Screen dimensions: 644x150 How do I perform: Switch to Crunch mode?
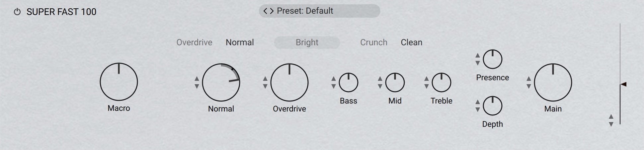[x=374, y=43]
